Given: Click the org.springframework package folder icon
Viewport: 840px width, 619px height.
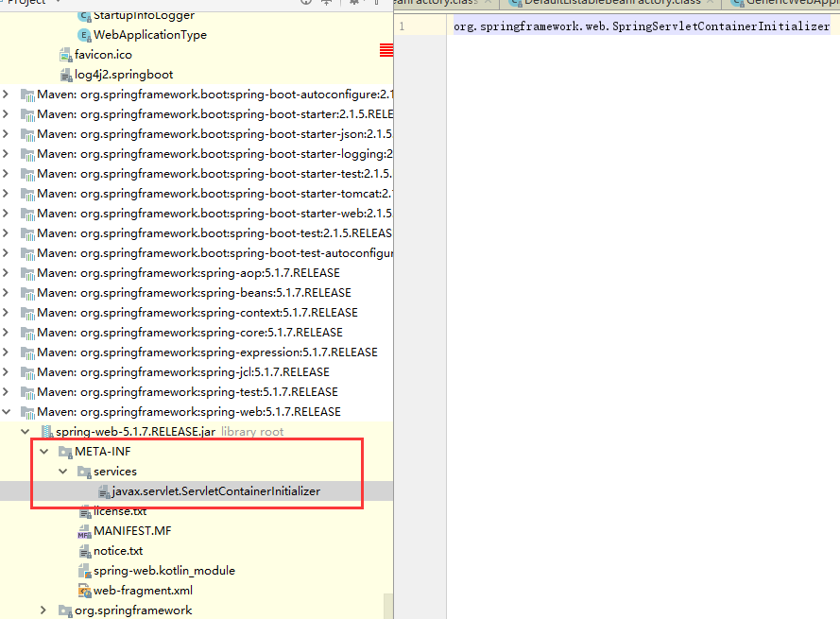Looking at the screenshot, I should (65, 610).
